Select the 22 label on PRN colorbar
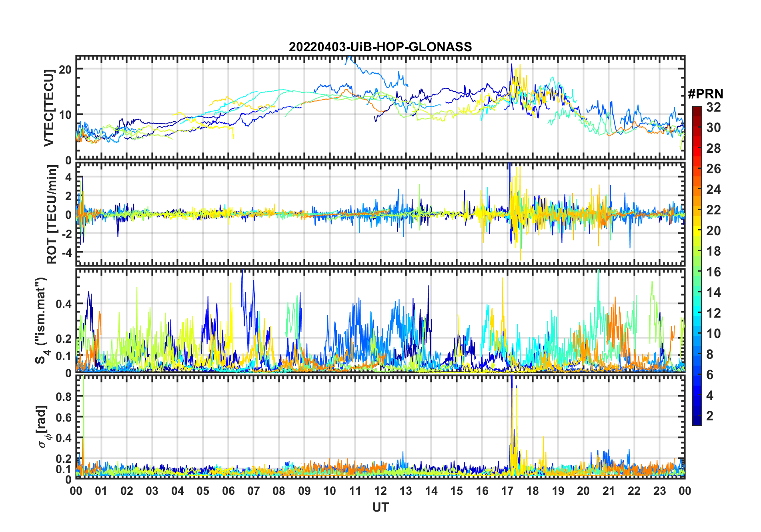The height and width of the screenshot is (532, 761). pyautogui.click(x=714, y=210)
